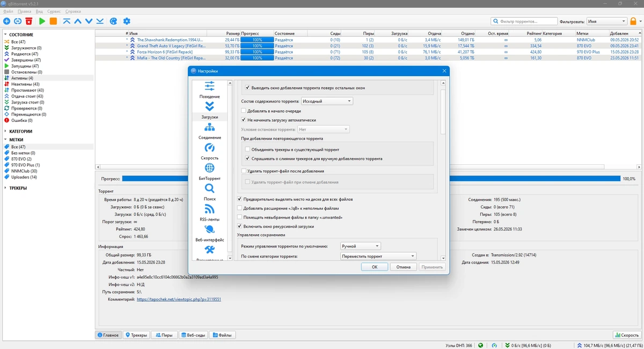Click the move to top of queue icon
644x349 pixels.
coord(67,21)
